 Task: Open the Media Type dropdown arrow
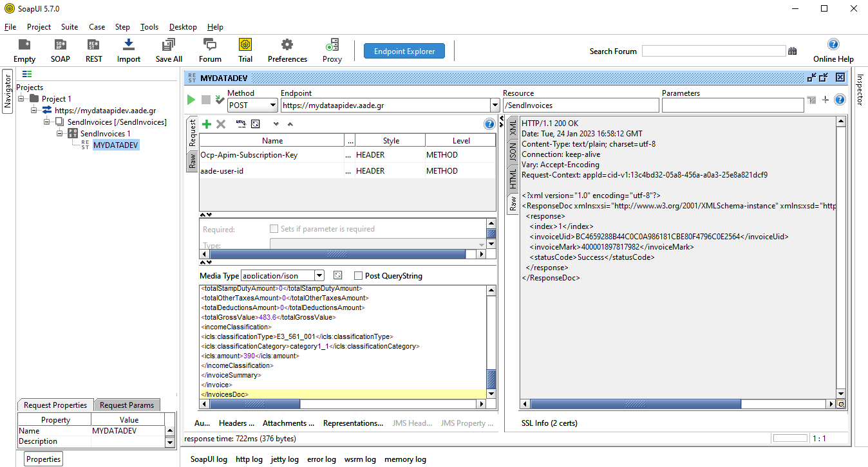coord(320,275)
